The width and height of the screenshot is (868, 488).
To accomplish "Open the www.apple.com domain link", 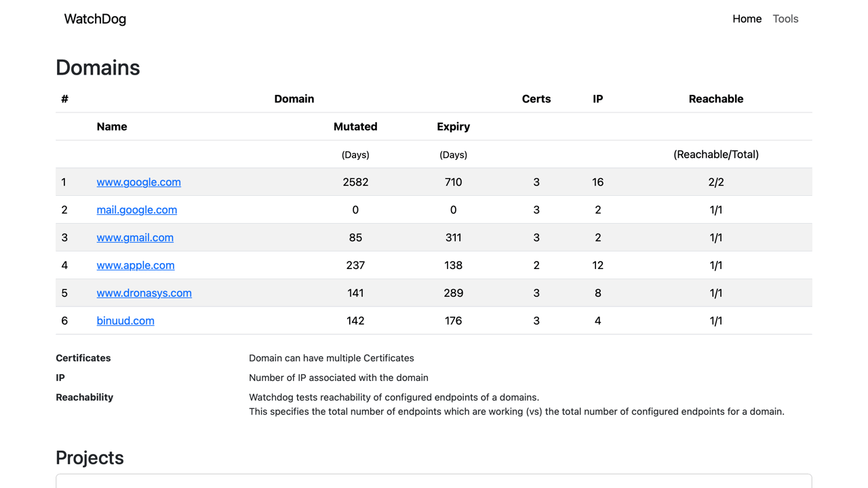I will pos(136,265).
